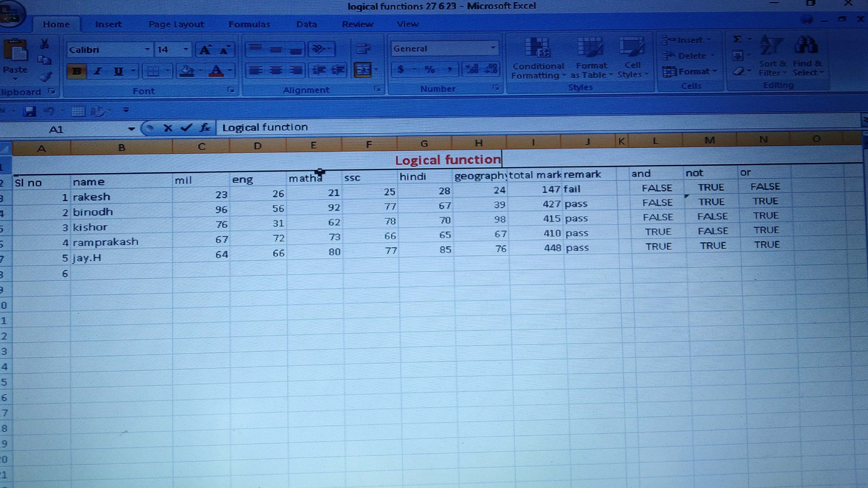The image size is (868, 488).
Task: Click the Insert cells button
Action: (x=686, y=40)
